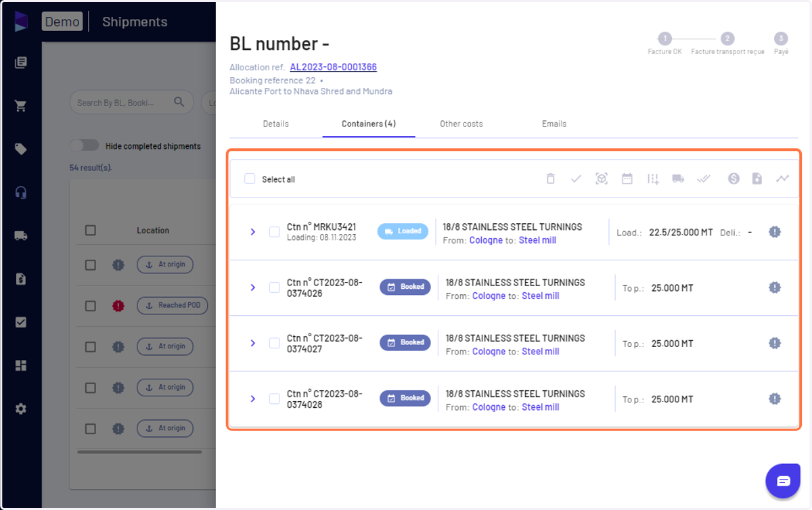Expand container CT2023-08-0374028 row chevron

click(x=252, y=398)
